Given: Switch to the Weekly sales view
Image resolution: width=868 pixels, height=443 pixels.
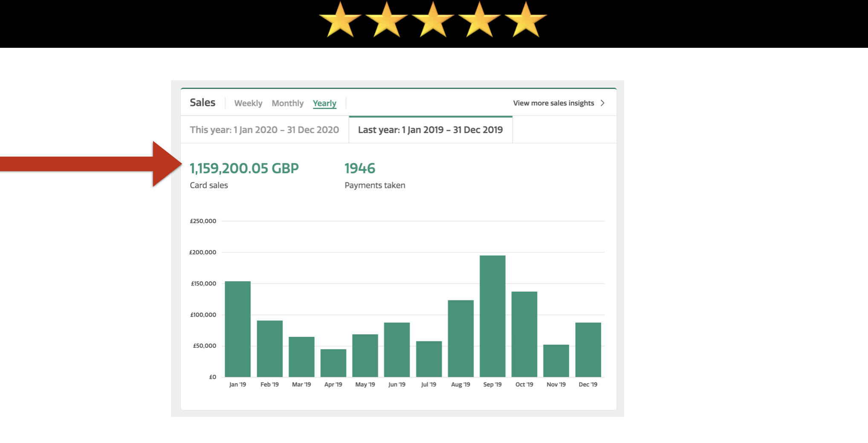Looking at the screenshot, I should 248,103.
